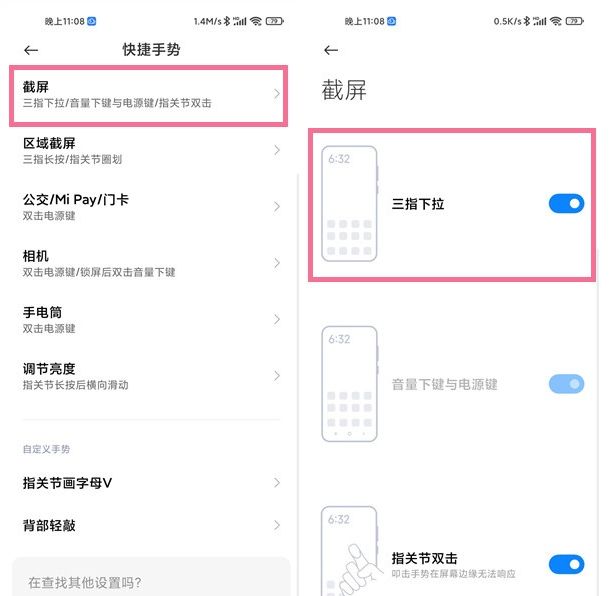
Task: Tap battery icon in right status bar
Action: (x=574, y=21)
